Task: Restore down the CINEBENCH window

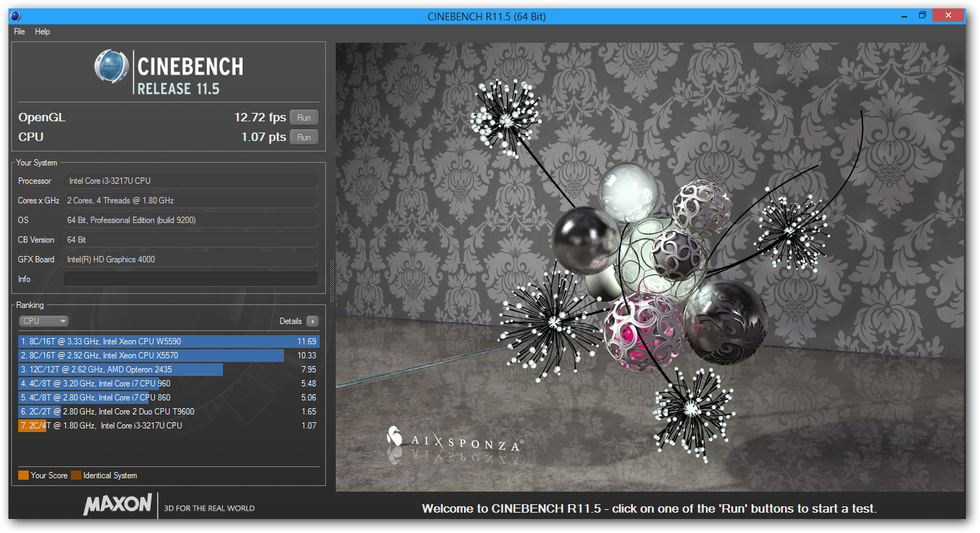Action: 923,15
